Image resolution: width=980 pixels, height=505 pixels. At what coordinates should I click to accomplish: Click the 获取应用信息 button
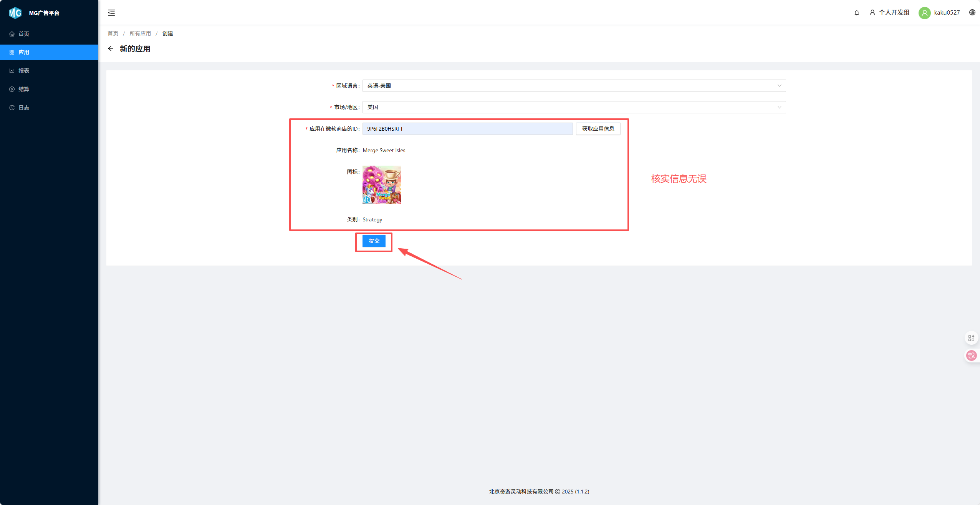pos(598,129)
